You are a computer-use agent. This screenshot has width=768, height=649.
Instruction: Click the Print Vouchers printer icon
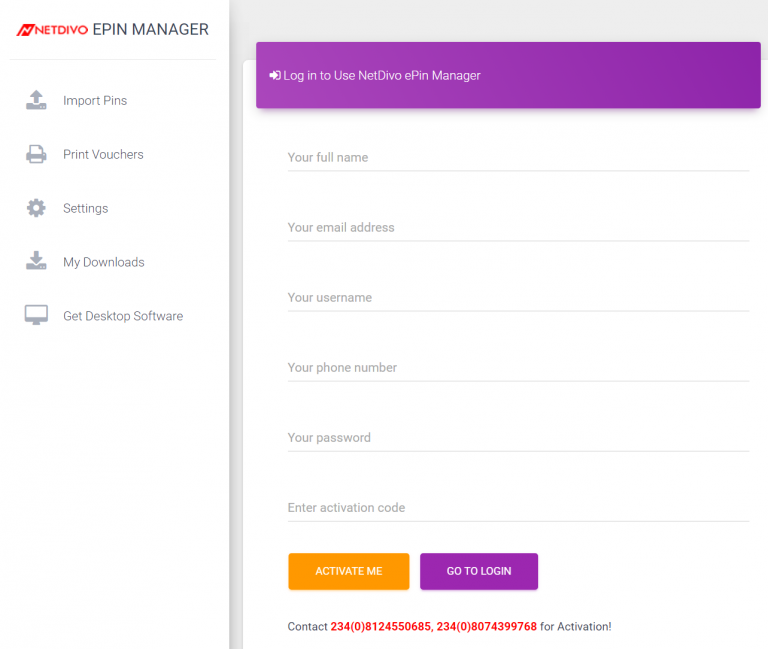coord(36,154)
